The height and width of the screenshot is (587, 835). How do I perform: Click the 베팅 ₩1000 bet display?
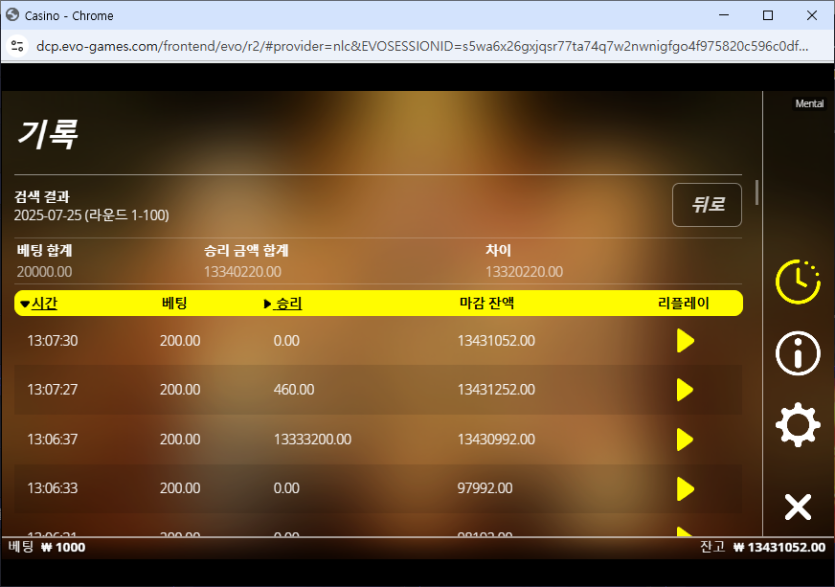[47, 547]
